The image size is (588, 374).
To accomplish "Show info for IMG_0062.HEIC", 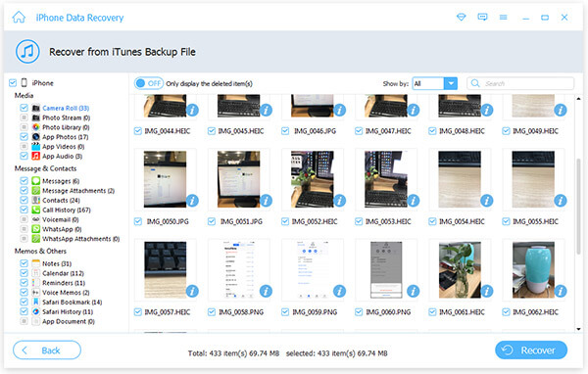I will point(561,291).
